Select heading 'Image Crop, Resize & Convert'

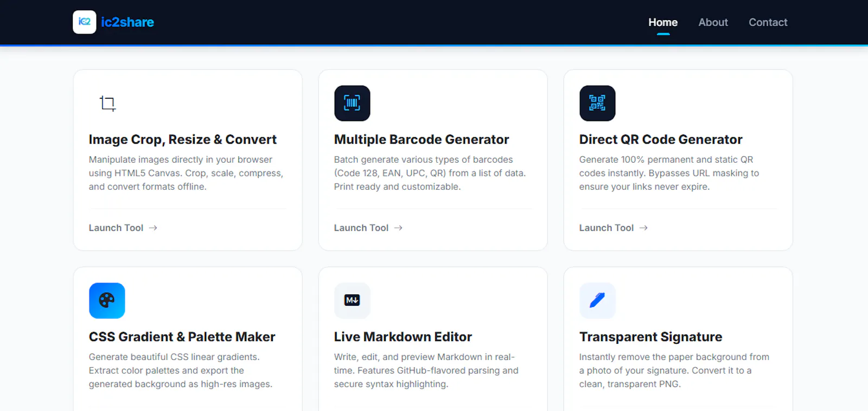(183, 139)
